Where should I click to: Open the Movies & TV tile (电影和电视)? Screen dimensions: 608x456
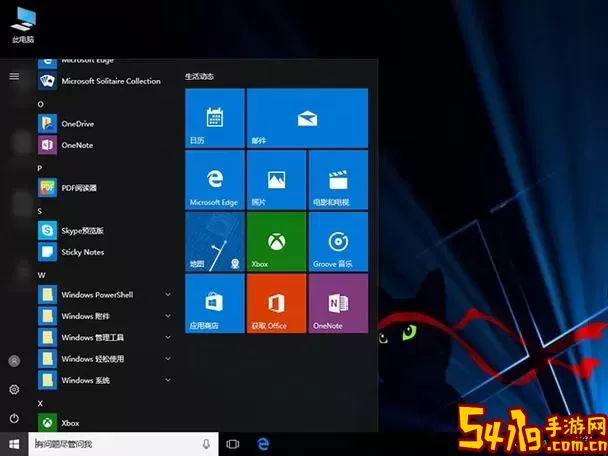pyautogui.click(x=338, y=180)
